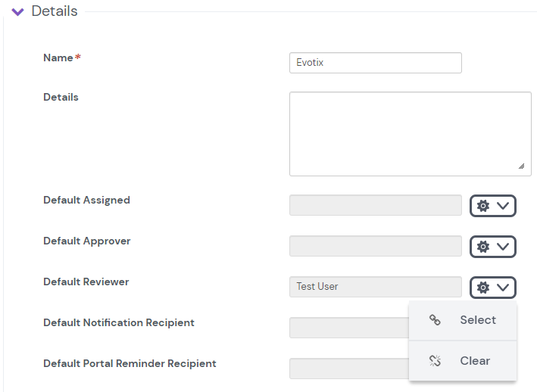
Task: Click the Details text area resize handle
Action: click(521, 166)
